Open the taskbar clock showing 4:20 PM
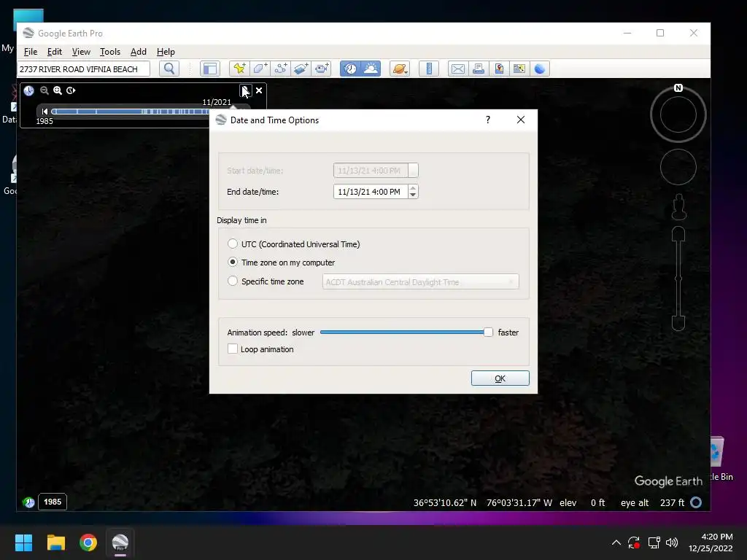This screenshot has width=747, height=560. click(x=711, y=542)
